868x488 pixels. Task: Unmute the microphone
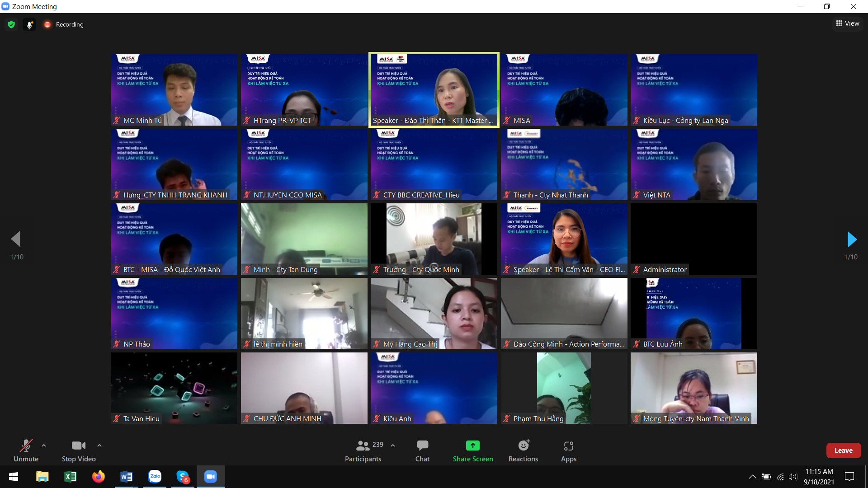click(x=26, y=451)
